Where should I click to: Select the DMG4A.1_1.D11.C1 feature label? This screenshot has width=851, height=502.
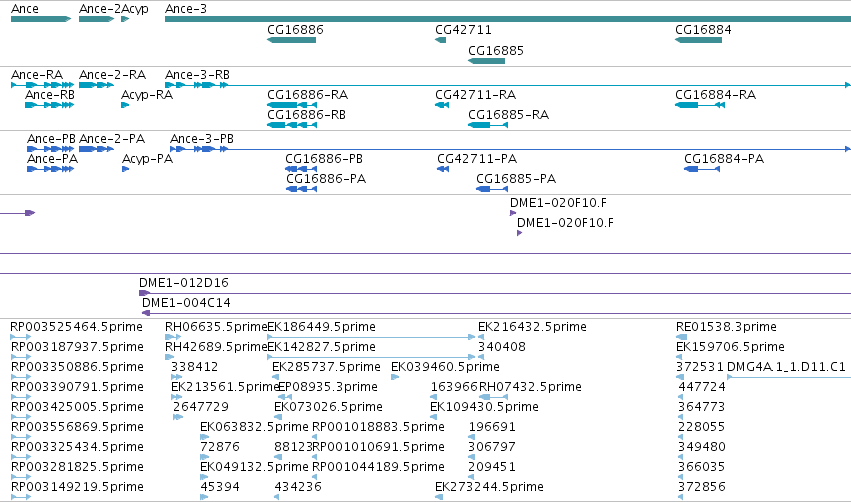(x=786, y=367)
